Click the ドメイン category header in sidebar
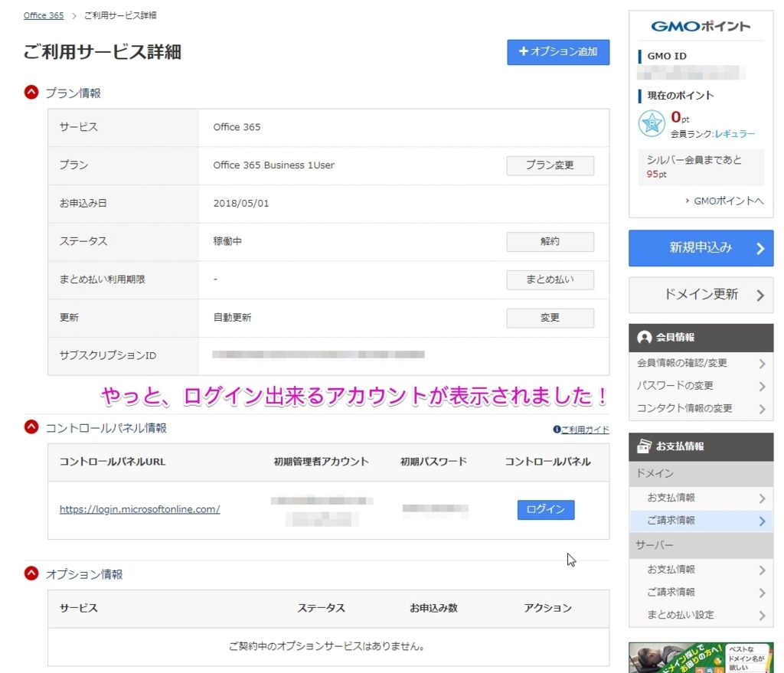The height and width of the screenshot is (673, 784). pos(701,473)
